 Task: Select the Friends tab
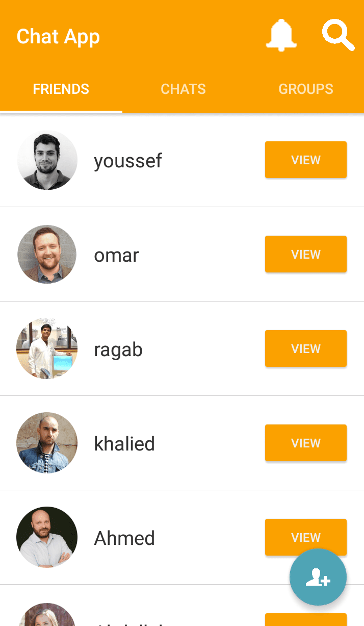[x=61, y=89]
